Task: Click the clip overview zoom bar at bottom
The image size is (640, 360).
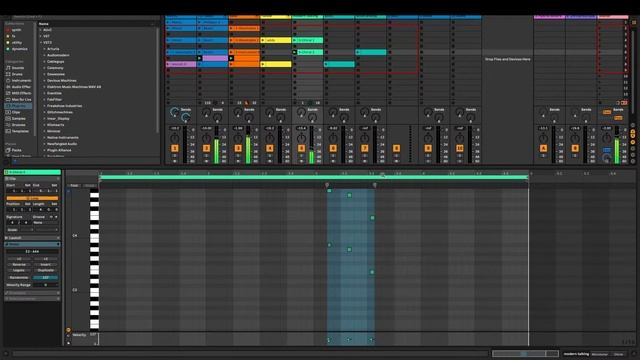Action: (525, 353)
